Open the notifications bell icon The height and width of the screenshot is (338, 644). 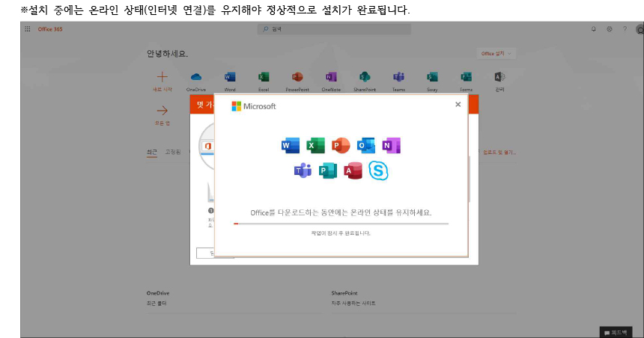tap(594, 29)
